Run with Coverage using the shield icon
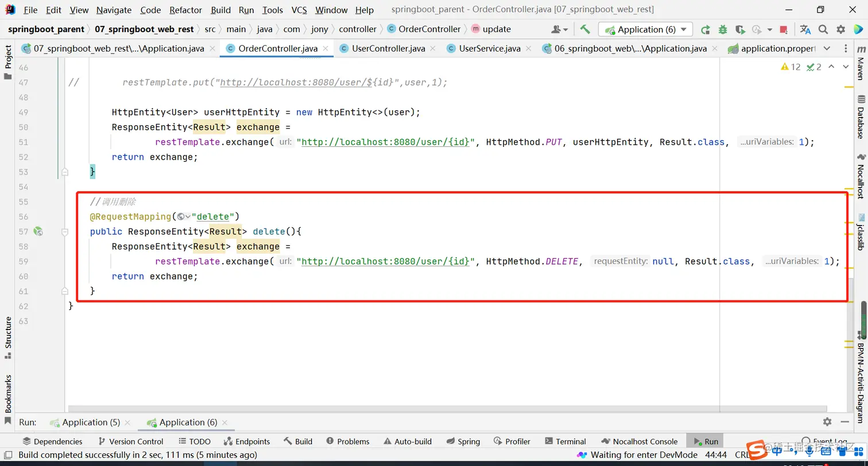The image size is (868, 466). pyautogui.click(x=740, y=29)
